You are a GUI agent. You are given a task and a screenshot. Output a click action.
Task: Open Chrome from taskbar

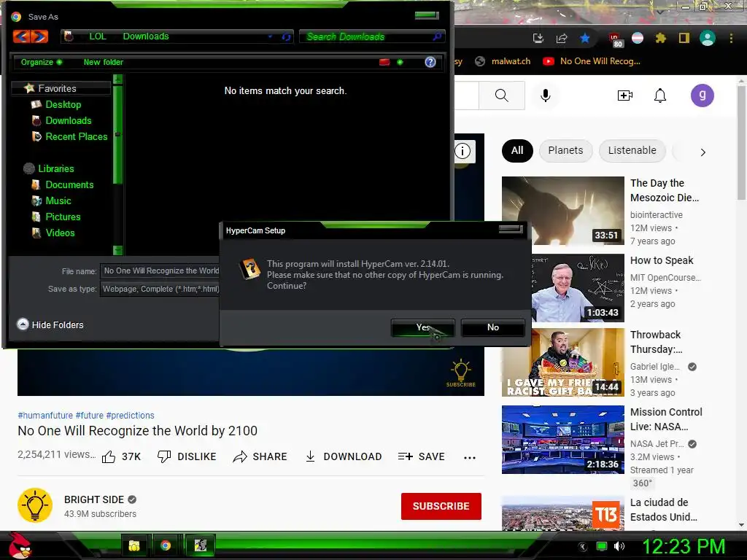click(x=166, y=545)
